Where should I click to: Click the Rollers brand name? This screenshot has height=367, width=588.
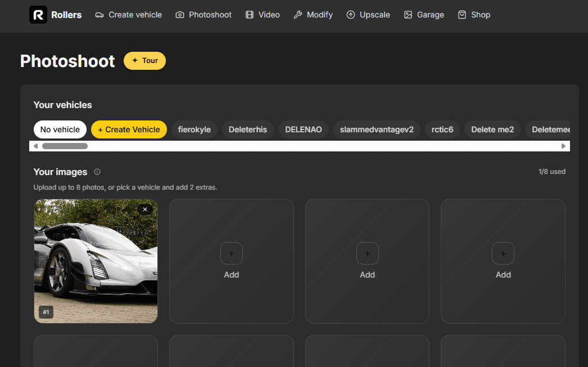(66, 15)
